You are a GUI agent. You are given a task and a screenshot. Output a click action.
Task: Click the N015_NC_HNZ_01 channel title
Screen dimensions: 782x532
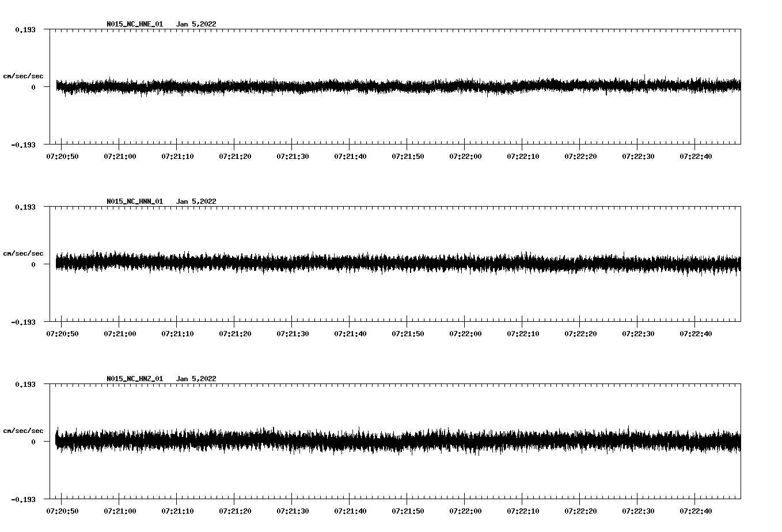pyautogui.click(x=135, y=379)
